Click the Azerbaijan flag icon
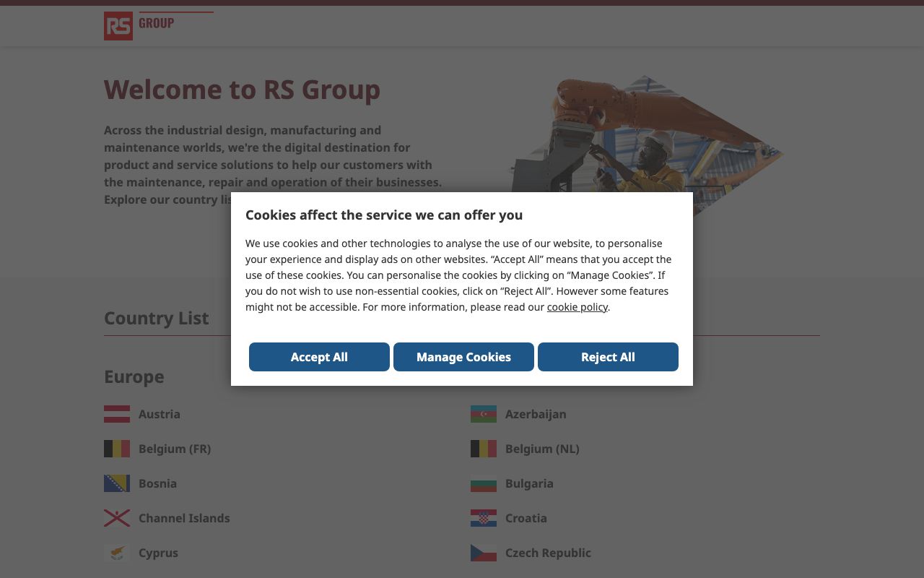The image size is (924, 578). (484, 414)
